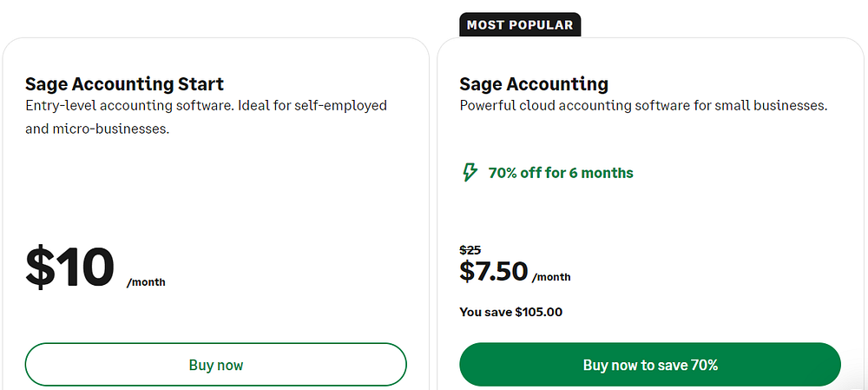This screenshot has height=390, width=868.
Task: Click the struck-through $25 original price
Action: click(x=470, y=250)
